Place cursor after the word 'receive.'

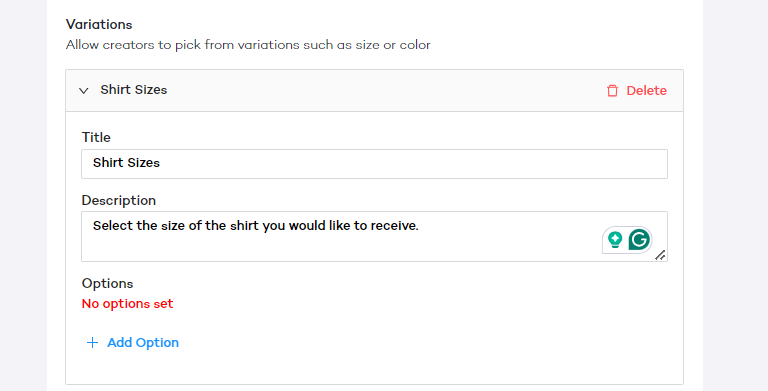tap(420, 226)
